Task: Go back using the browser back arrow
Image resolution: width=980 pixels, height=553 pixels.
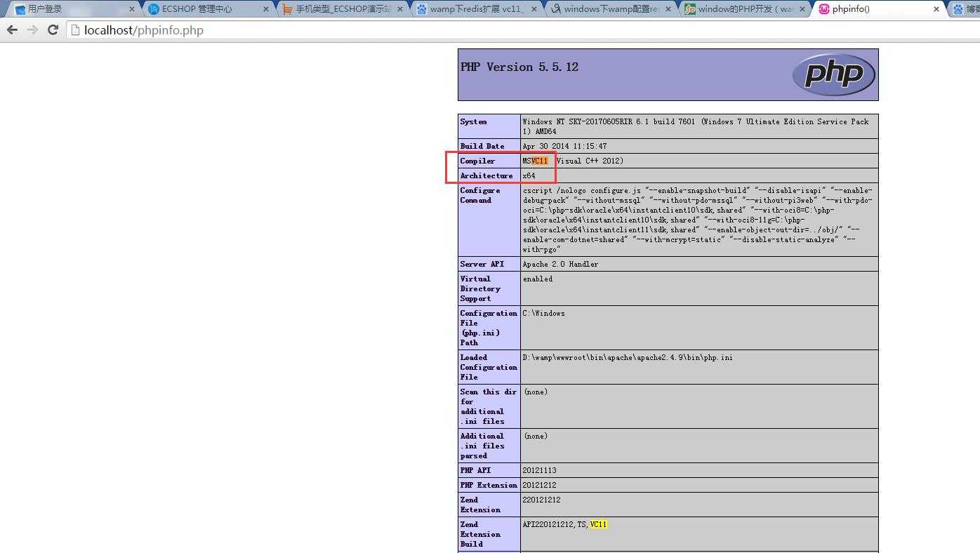Action: [x=12, y=30]
